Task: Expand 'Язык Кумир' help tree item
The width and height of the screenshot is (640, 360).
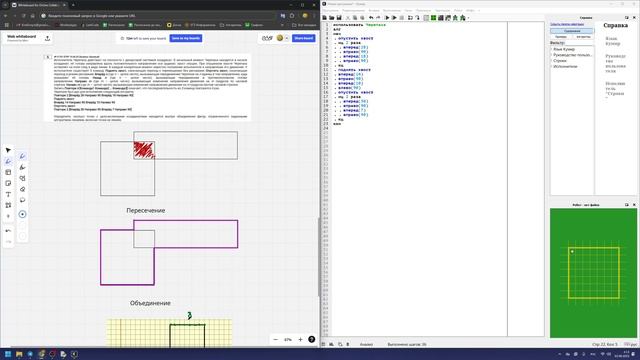Action: 551,49
